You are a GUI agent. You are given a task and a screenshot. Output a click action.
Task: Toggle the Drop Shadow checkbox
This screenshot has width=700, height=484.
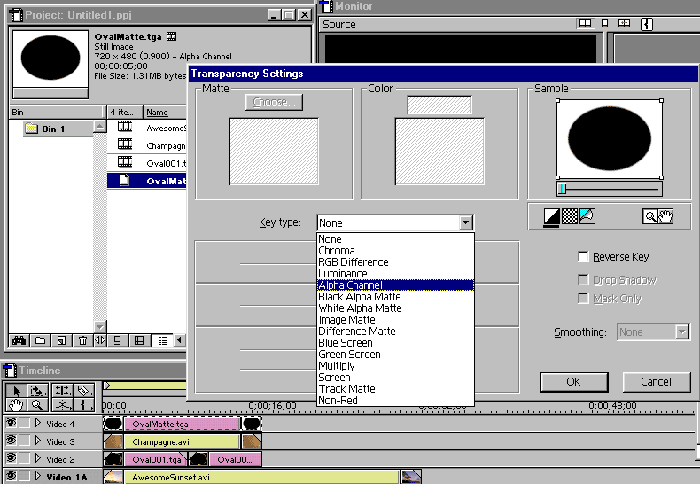click(x=583, y=280)
